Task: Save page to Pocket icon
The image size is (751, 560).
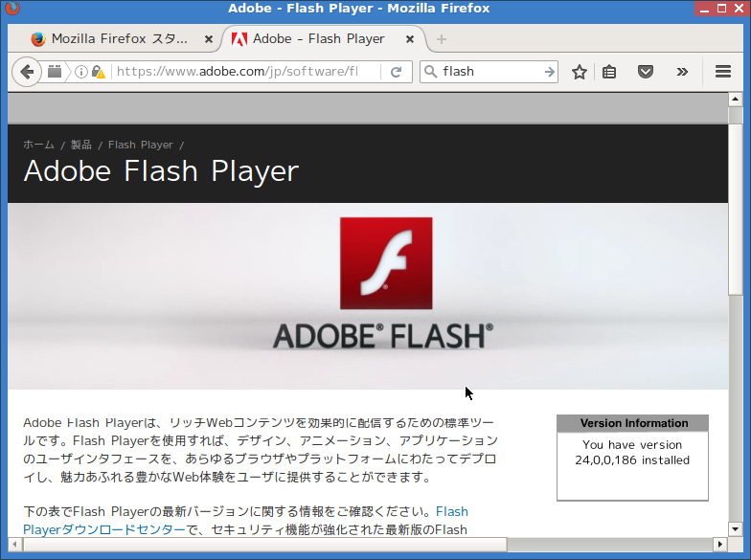Action: point(646,72)
